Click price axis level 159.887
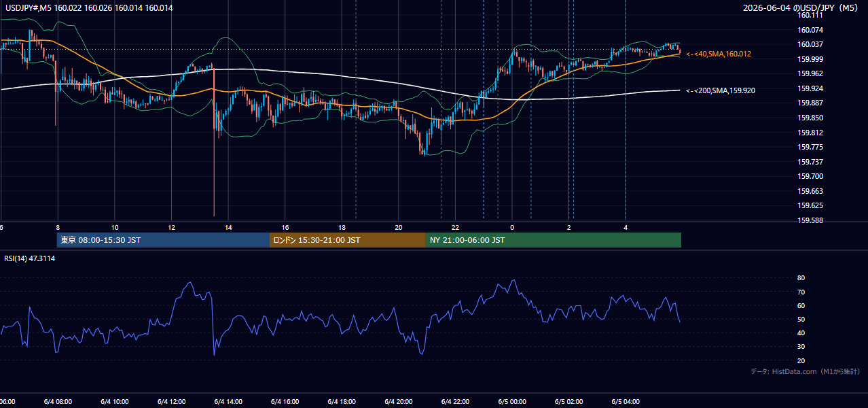The image size is (868, 408). tap(810, 103)
